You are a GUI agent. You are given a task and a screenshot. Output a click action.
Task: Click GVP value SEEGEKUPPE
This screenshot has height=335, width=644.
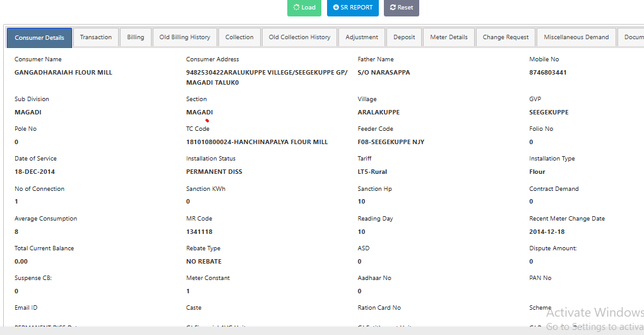(549, 113)
